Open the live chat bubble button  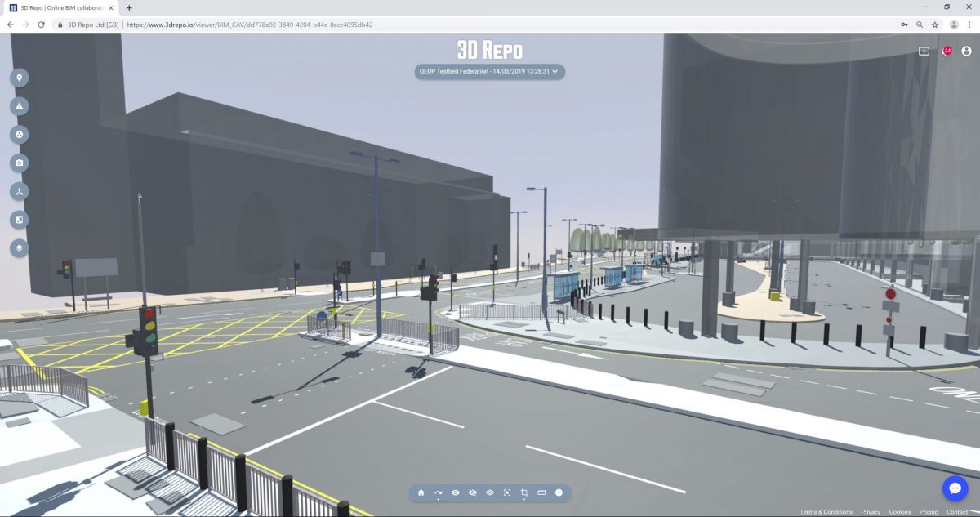click(955, 488)
